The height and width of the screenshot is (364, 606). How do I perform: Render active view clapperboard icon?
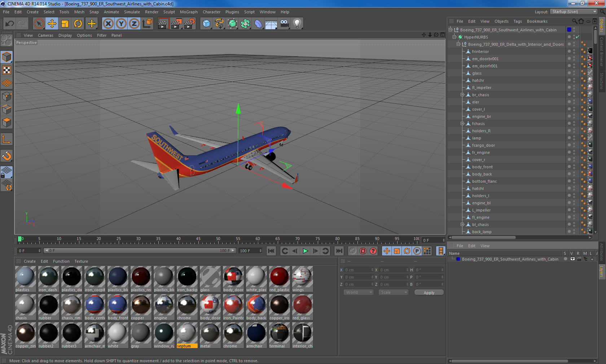[163, 24]
